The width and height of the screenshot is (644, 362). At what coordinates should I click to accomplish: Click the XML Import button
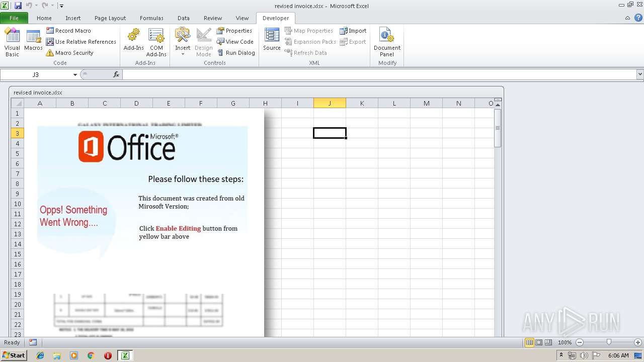pyautogui.click(x=353, y=31)
